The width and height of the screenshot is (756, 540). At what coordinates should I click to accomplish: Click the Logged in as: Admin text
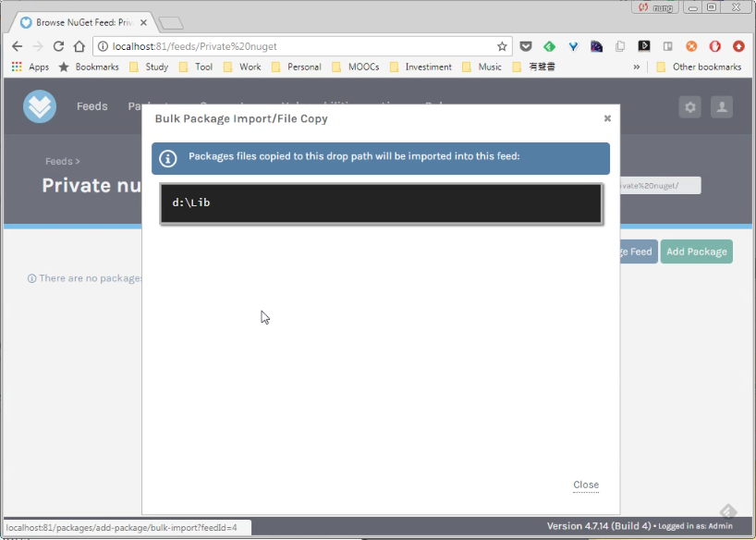[x=695, y=526]
